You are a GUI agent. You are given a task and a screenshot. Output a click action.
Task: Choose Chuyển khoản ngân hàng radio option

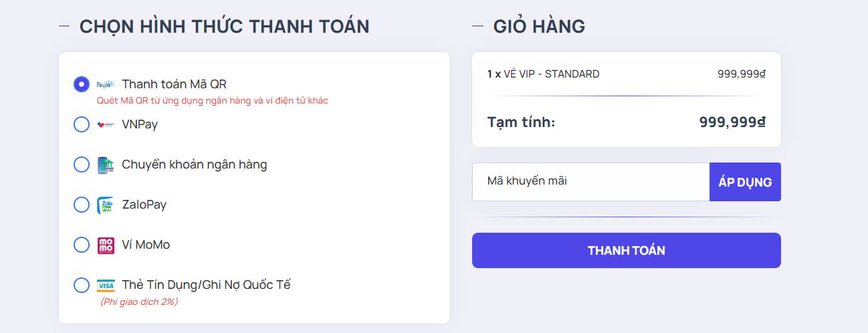click(x=82, y=164)
